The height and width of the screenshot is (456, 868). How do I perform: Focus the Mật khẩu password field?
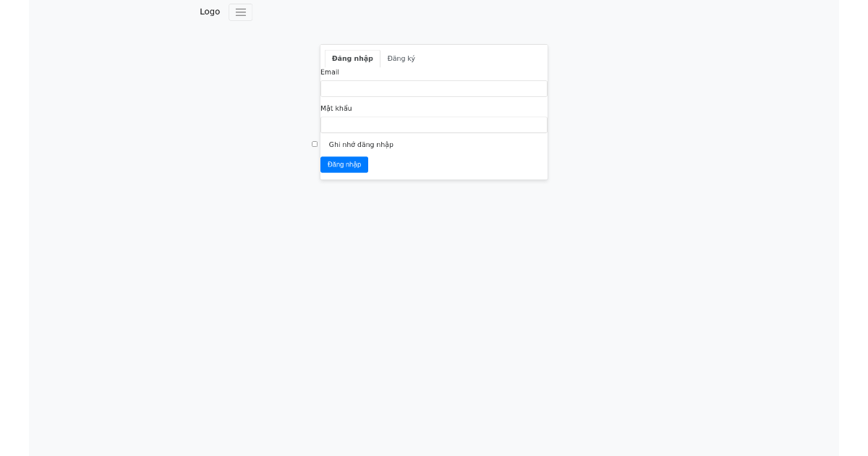tap(433, 124)
